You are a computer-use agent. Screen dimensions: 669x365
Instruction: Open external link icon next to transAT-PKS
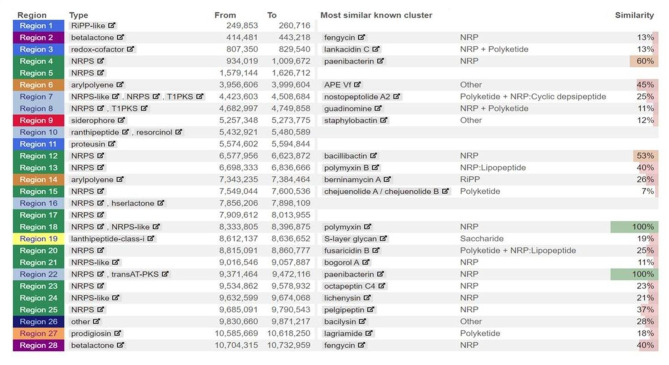(165, 274)
